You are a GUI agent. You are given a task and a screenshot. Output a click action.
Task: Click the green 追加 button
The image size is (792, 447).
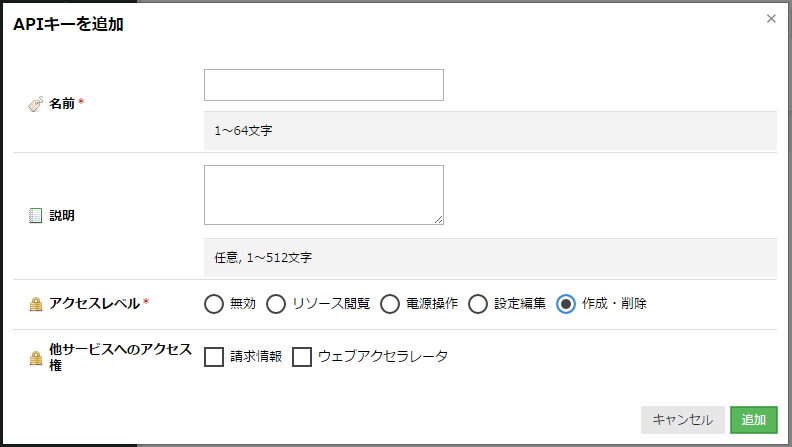[754, 420]
